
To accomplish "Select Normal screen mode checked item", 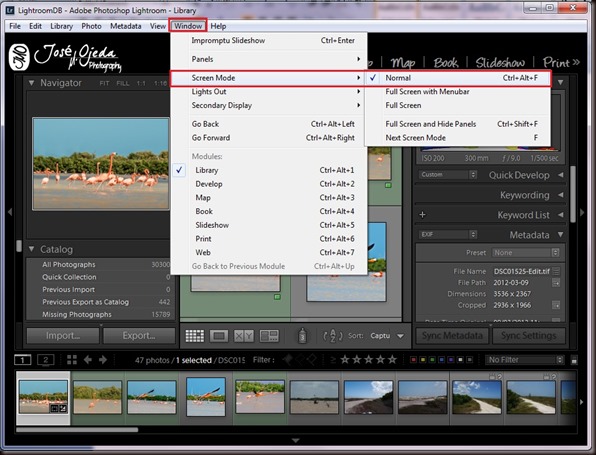I will [x=458, y=78].
